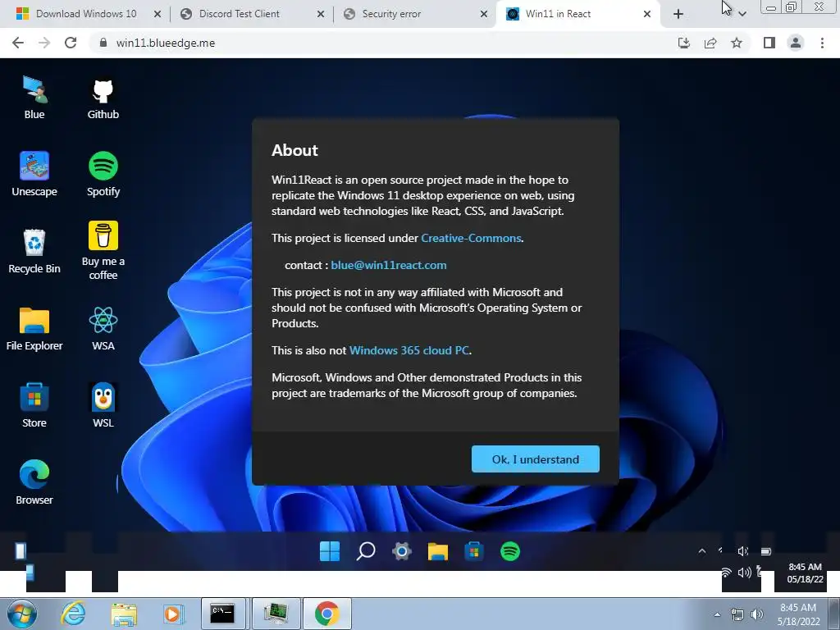Open Windows Media Player taskbar icon
840x630 pixels.
173,614
